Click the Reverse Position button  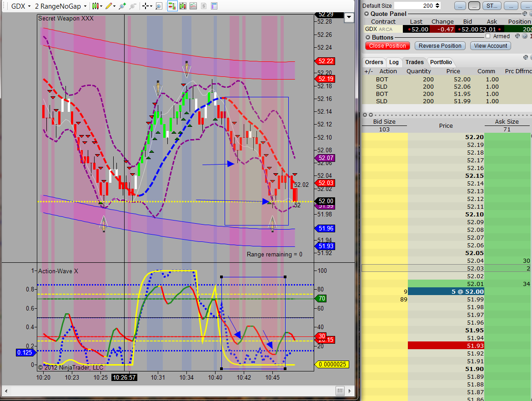(440, 46)
